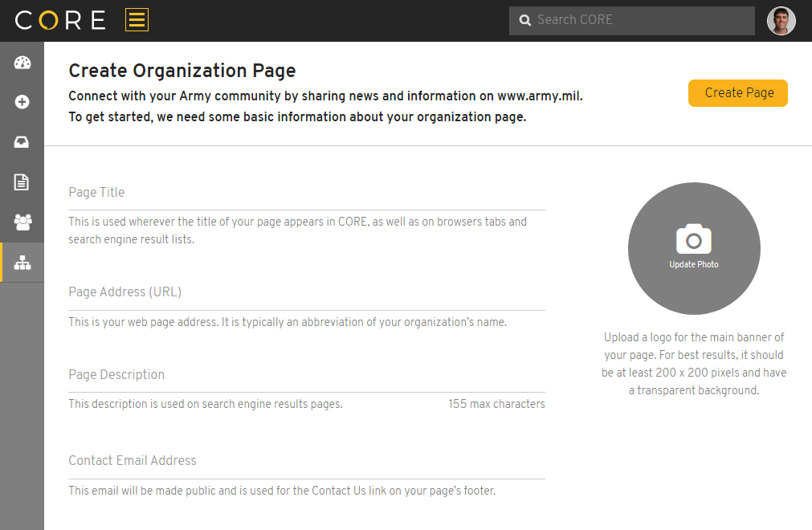Click the plus create sidebar icon

(22, 102)
